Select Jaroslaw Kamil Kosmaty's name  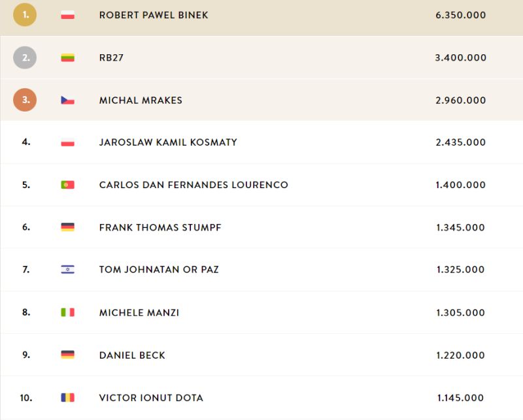click(168, 142)
